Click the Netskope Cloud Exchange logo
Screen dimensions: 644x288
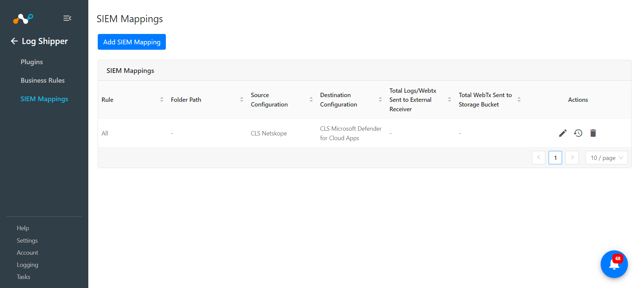[x=23, y=19]
